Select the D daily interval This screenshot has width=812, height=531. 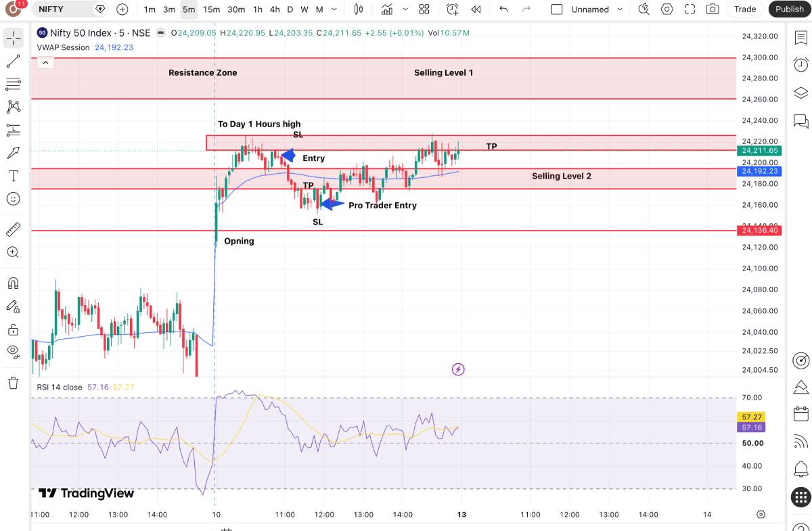tap(290, 9)
